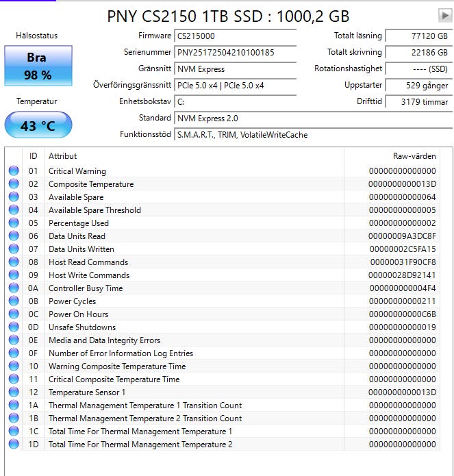Click the status orb for Percentage Used
This screenshot has width=454, height=476.
pyautogui.click(x=14, y=223)
